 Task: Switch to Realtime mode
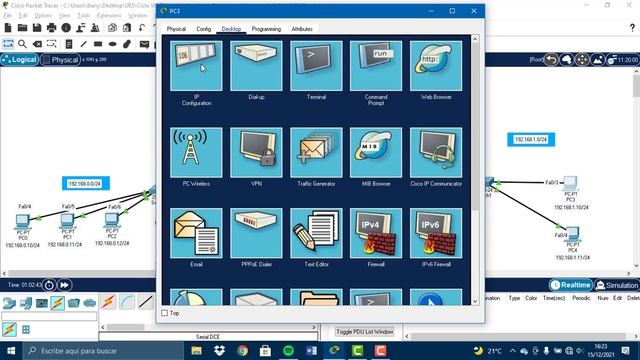[x=571, y=285]
